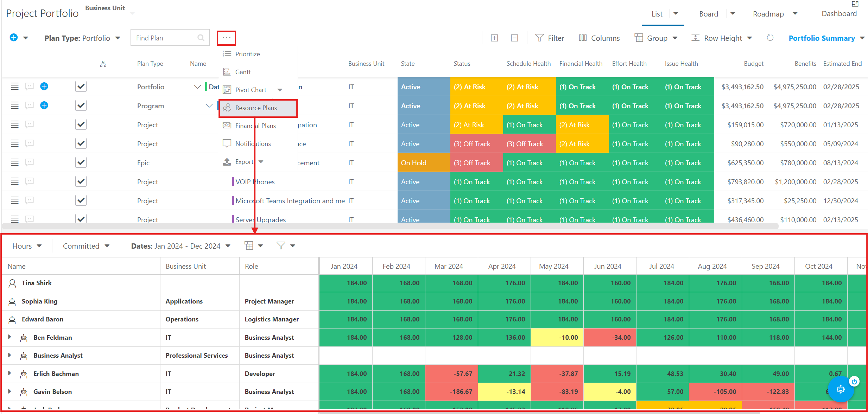Click the Find Plan input field
This screenshot has height=415, width=868.
pyautogui.click(x=162, y=38)
